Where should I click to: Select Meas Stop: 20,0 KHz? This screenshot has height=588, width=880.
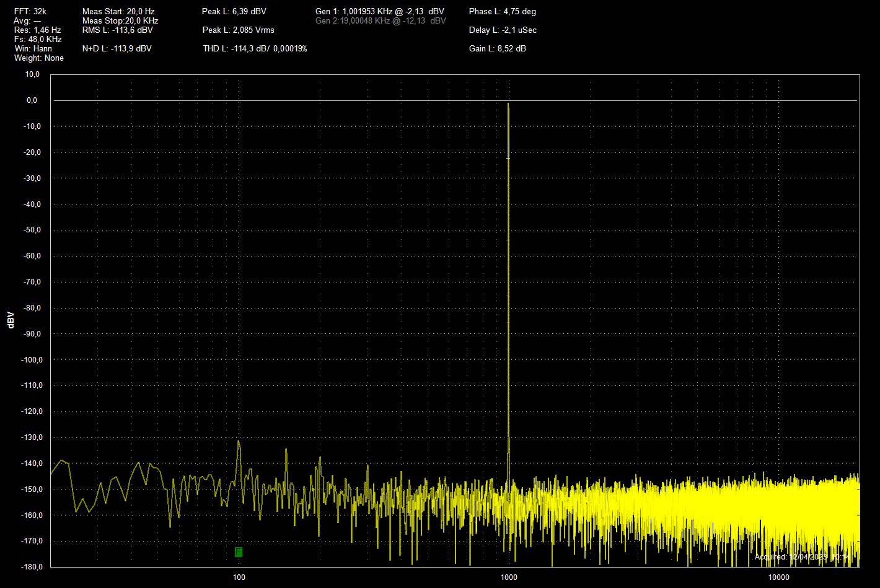[120, 20]
